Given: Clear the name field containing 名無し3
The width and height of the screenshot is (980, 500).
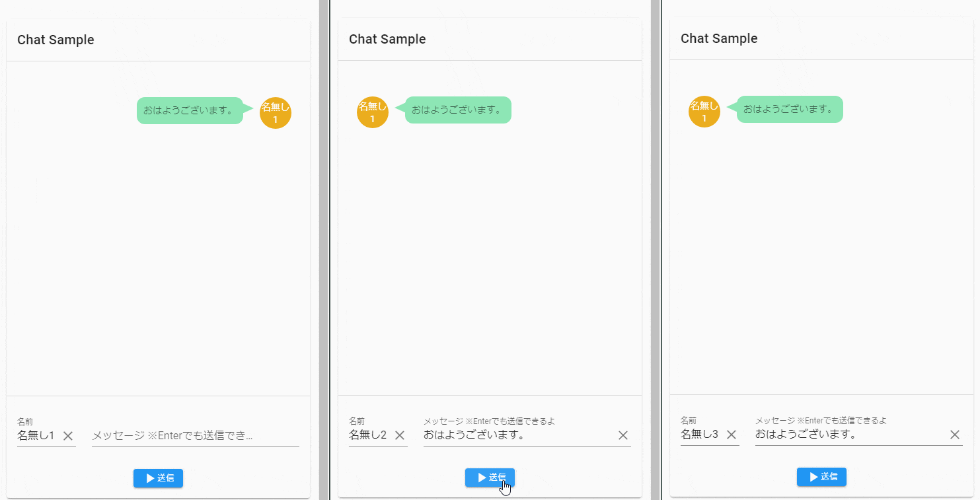Looking at the screenshot, I should [732, 435].
